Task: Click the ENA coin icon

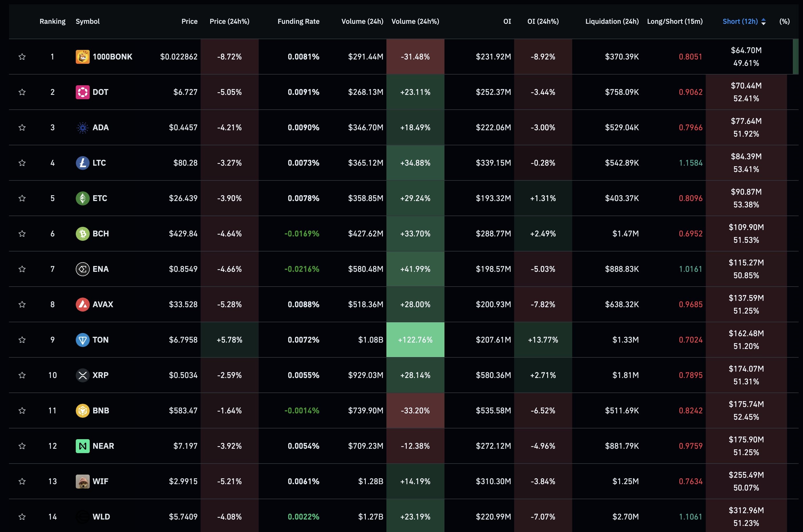Action: click(82, 269)
